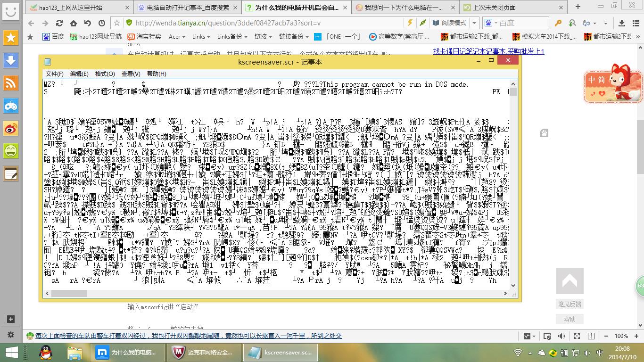The width and height of the screenshot is (644, 362).
Task: Open Notepad's 编辑(E) menu
Action: point(79,74)
